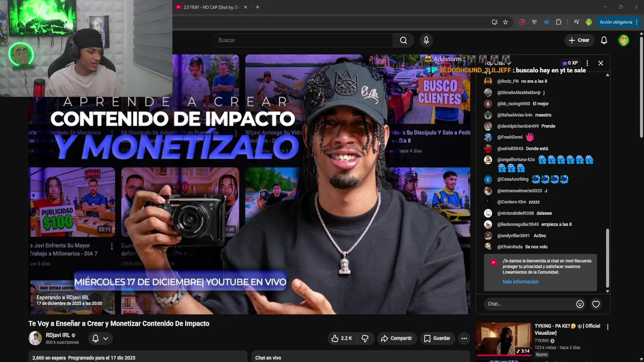Click the install app icon in address bar
The height and width of the screenshot is (362, 644).
pyautogui.click(x=495, y=22)
